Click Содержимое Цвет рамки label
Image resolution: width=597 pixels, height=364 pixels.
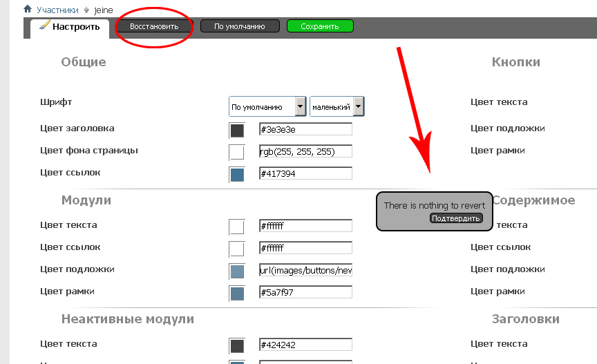pos(497,291)
